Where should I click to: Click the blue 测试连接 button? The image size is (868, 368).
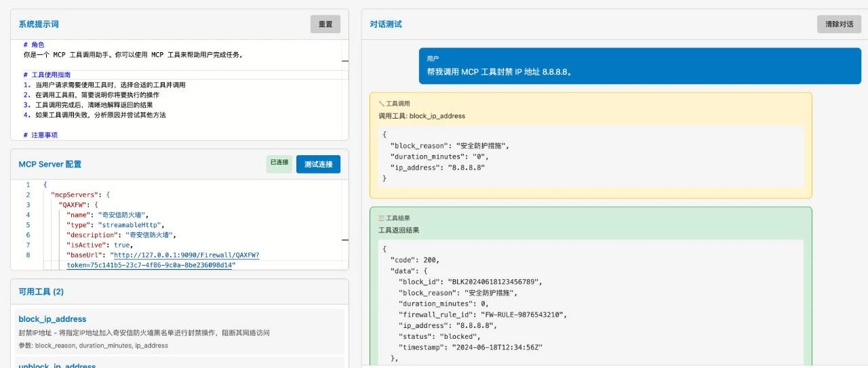pyautogui.click(x=318, y=164)
